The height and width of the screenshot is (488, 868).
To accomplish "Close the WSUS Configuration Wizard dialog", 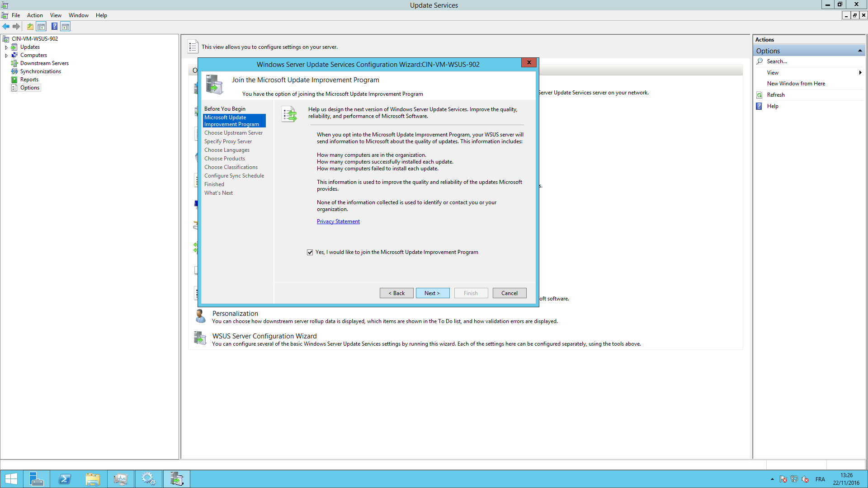I will pos(528,62).
